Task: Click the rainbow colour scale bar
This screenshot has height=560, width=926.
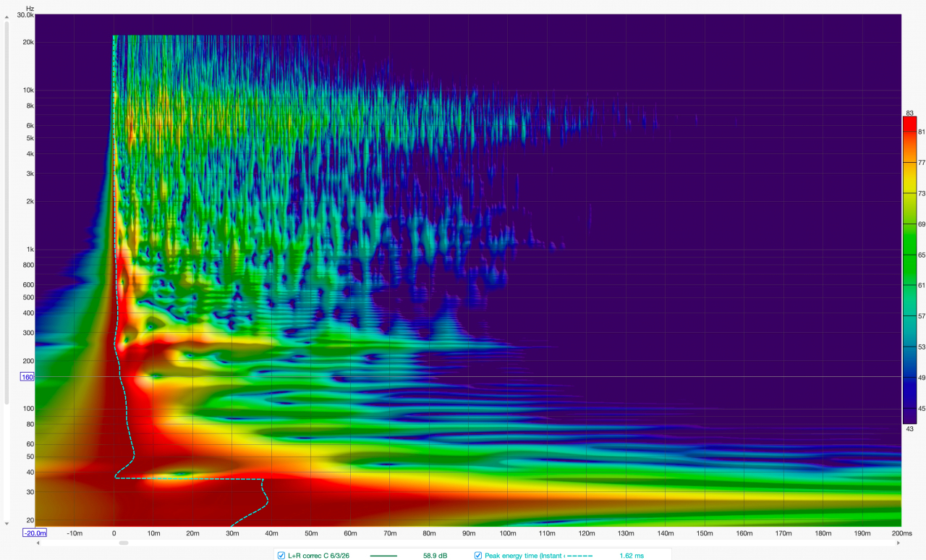Action: (x=909, y=268)
